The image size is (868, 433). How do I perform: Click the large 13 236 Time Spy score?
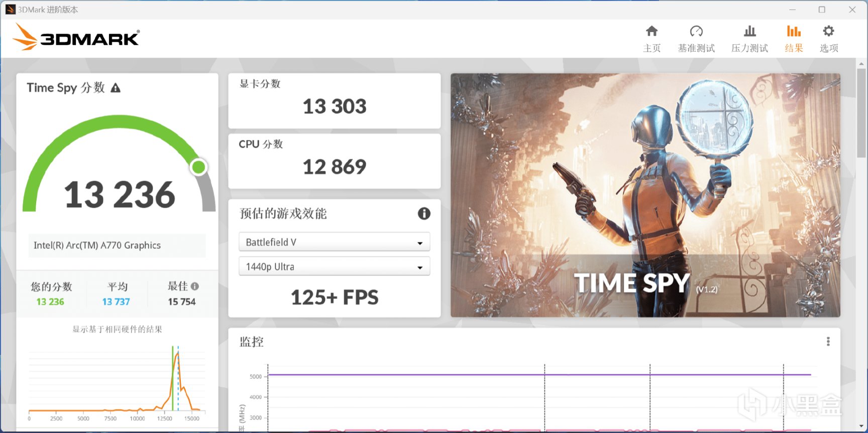coord(120,195)
